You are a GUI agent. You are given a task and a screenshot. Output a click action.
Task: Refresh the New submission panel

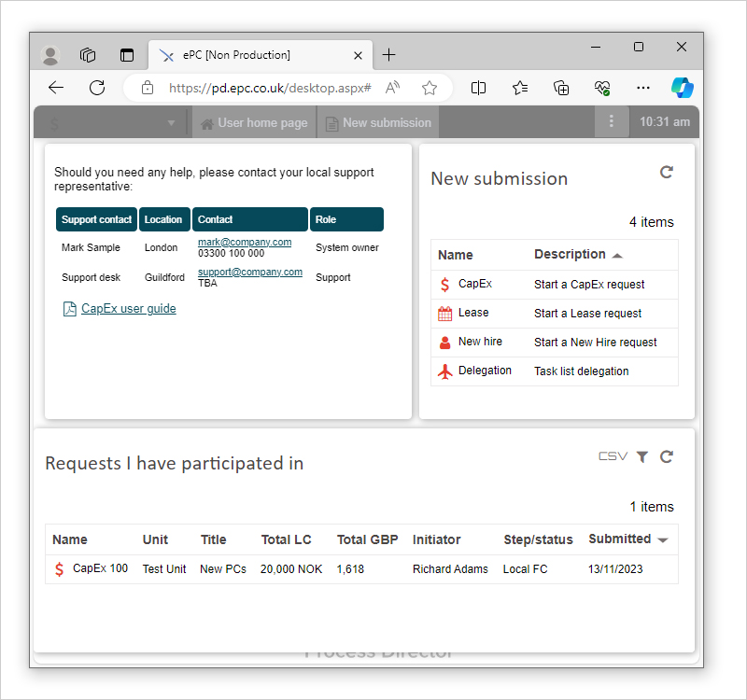click(x=666, y=172)
